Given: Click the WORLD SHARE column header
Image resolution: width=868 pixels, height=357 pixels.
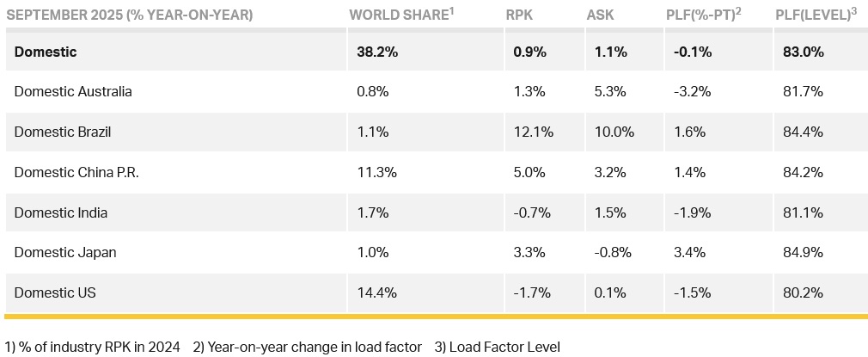Looking at the screenshot, I should point(401,15).
